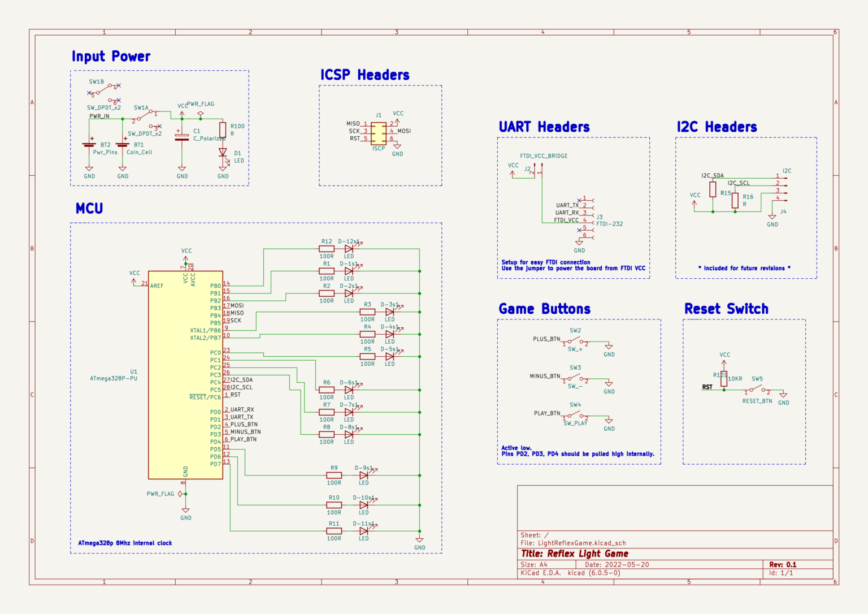The height and width of the screenshot is (614, 868).
Task: Click the 'I2C Headers' section title
Action: [x=717, y=127]
